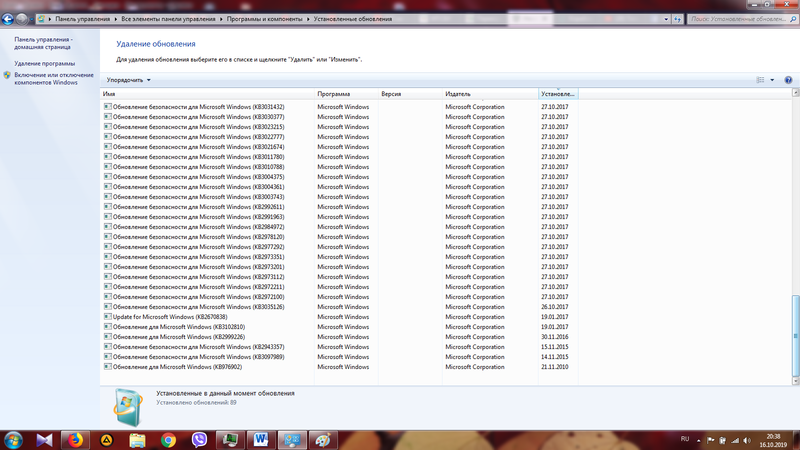
Task: Select Update for Microsoft Windows (KB2670838)
Action: pos(339,317)
